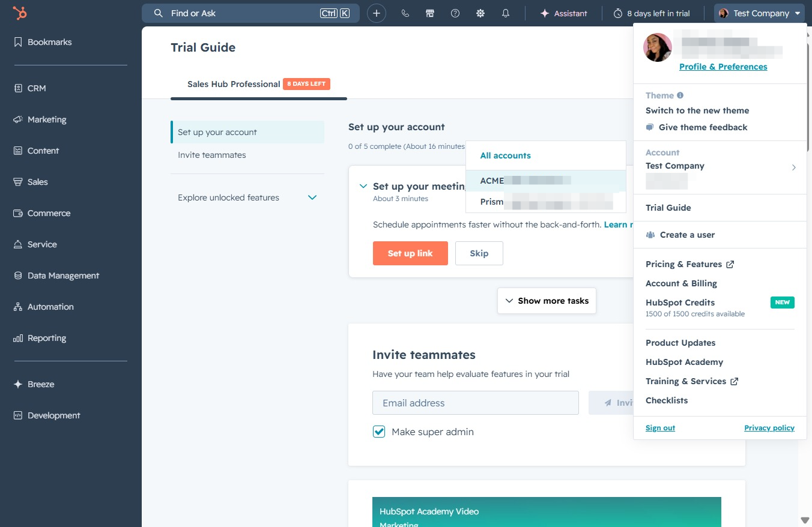Select All accounts in the flyout
Image resolution: width=812 pixels, height=527 pixels.
506,155
